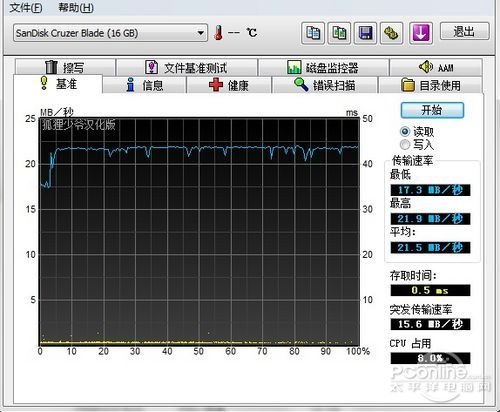Switch to the 擦写 erase tab
Screen dimensions: 500x412
[65, 67]
